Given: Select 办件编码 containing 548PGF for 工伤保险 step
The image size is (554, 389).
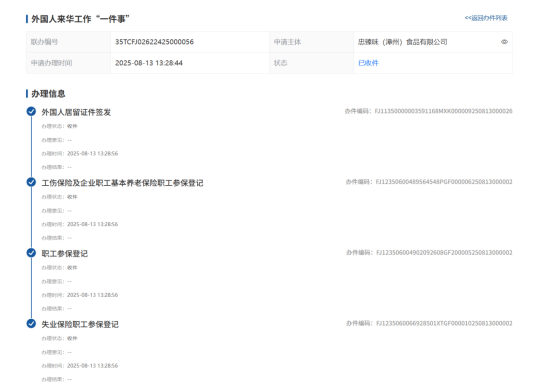Looking at the screenshot, I should [429, 182].
